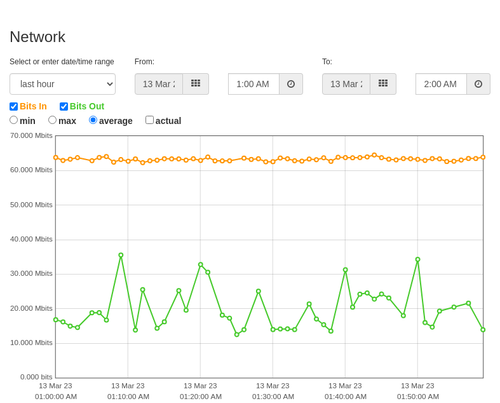Screen dimensions: 500x403
Task: Select the average radio button
Action: click(93, 120)
